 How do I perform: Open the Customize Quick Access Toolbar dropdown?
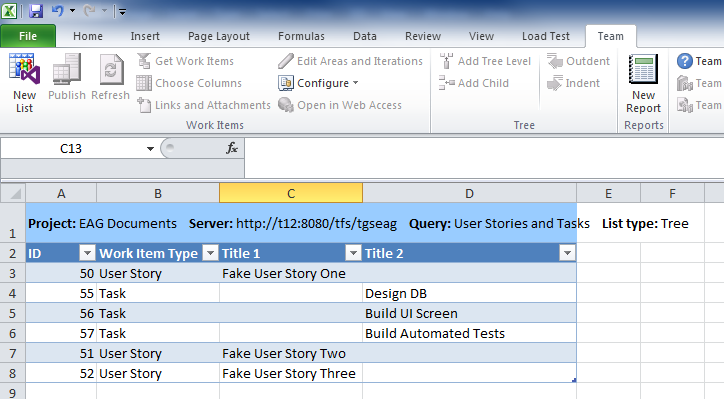point(122,12)
